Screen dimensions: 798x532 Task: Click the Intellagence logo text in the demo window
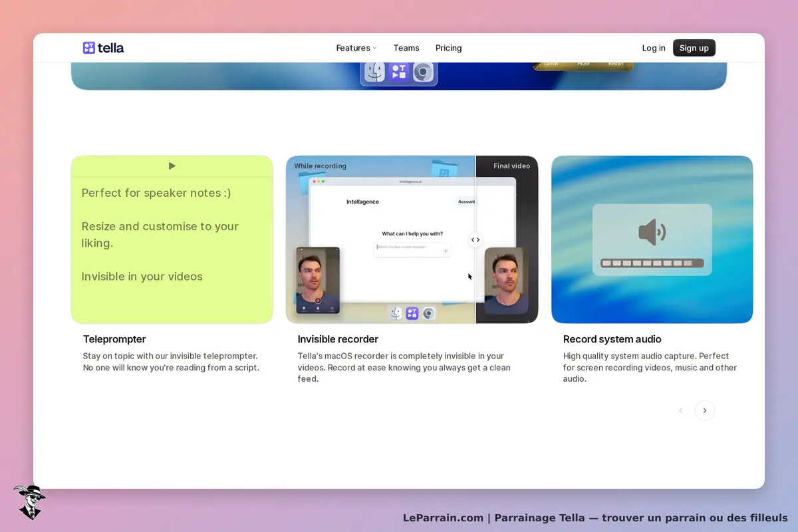click(362, 201)
